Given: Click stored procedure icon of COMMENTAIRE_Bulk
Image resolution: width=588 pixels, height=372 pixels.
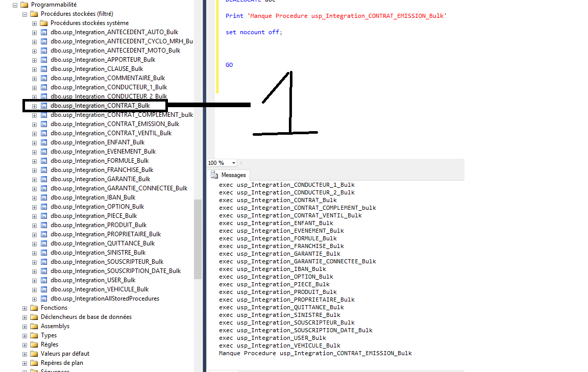Looking at the screenshot, I should pos(44,78).
